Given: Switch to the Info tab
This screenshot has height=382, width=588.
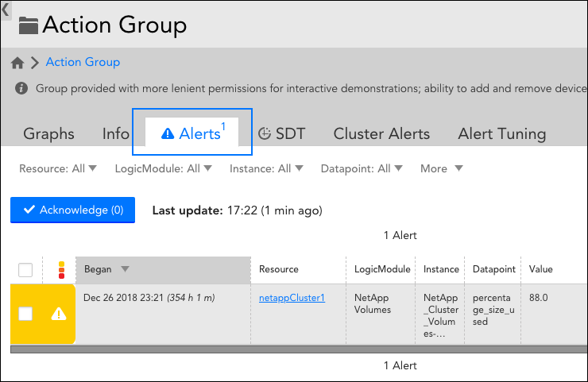Looking at the screenshot, I should pyautogui.click(x=115, y=134).
